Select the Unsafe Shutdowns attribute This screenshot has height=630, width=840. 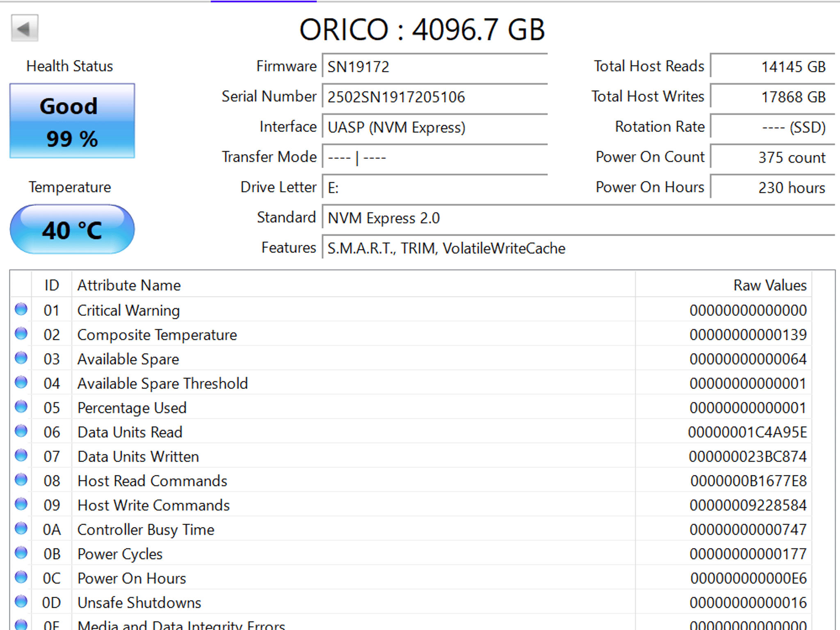click(x=139, y=603)
